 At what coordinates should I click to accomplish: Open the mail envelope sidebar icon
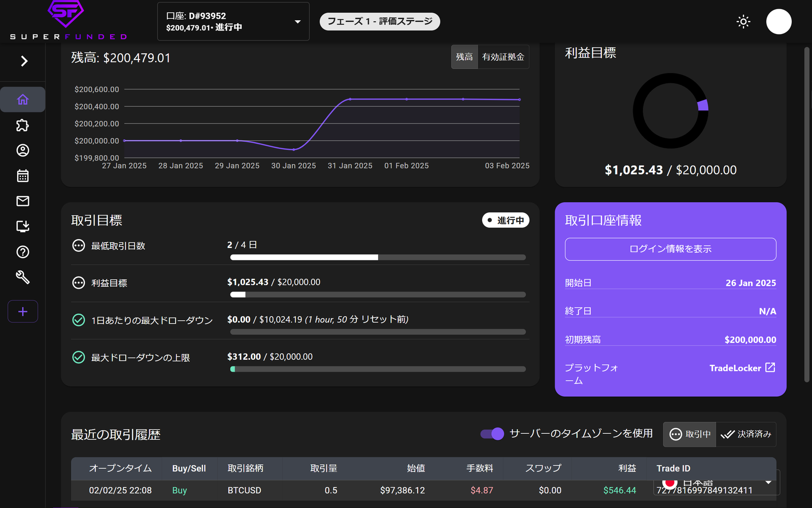[23, 201]
